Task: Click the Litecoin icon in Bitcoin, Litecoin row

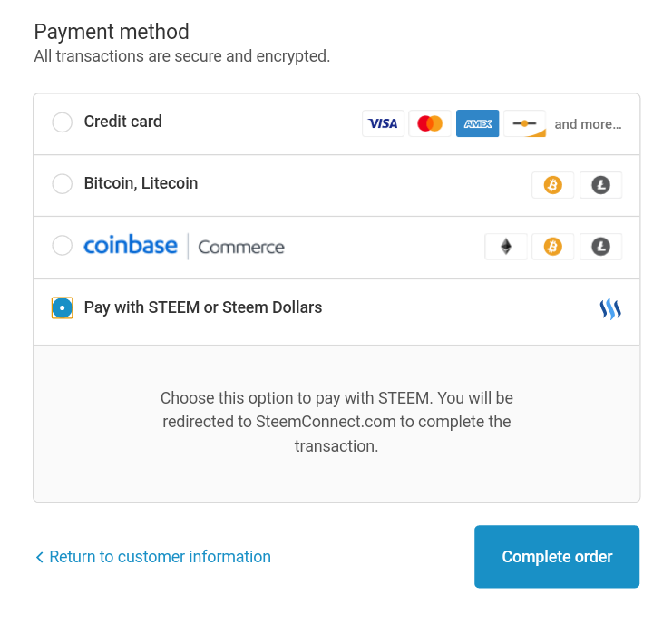Action: click(x=600, y=185)
